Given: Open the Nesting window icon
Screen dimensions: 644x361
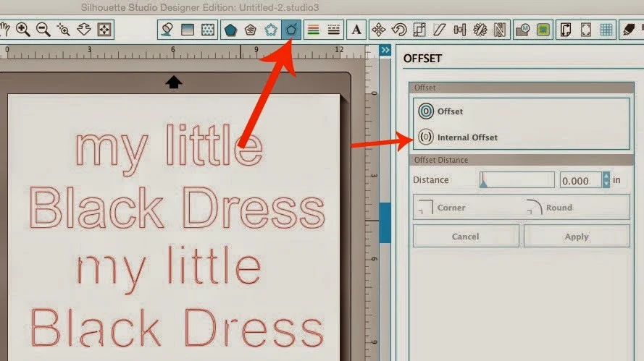Looking at the screenshot, I should (500, 30).
